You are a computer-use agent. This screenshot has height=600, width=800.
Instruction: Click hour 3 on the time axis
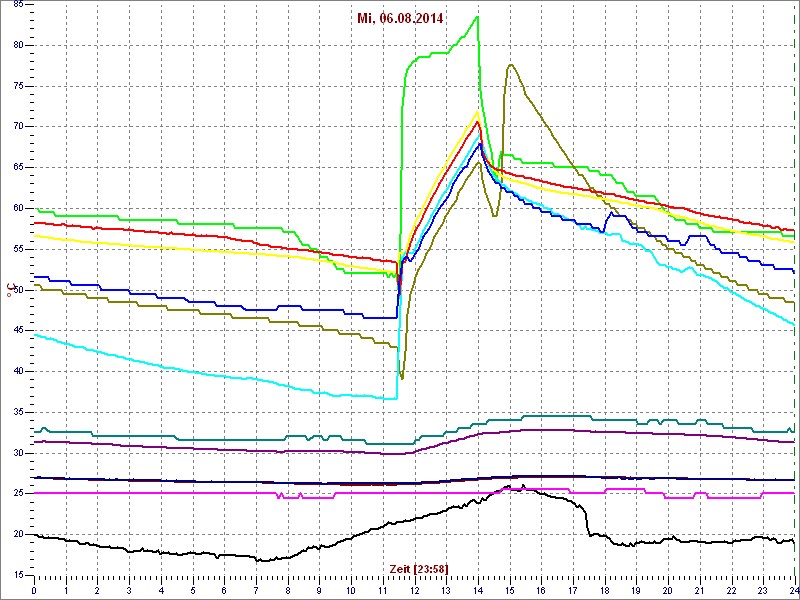pos(129,590)
